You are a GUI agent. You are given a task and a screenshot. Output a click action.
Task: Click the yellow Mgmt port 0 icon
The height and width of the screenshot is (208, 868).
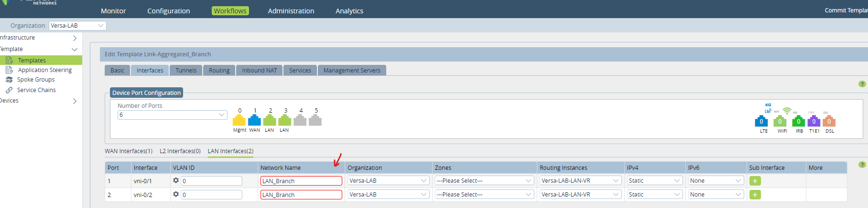tap(239, 120)
